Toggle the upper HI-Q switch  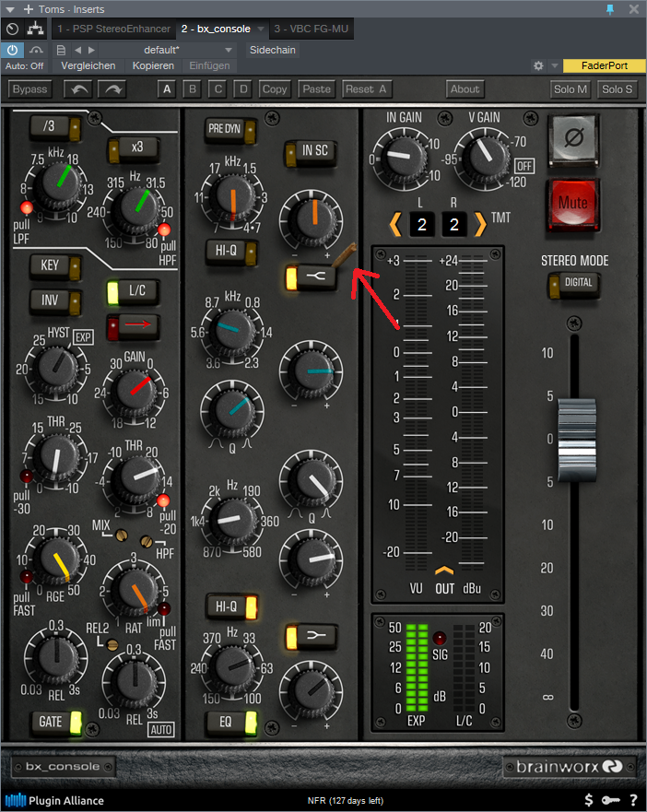coord(230,251)
